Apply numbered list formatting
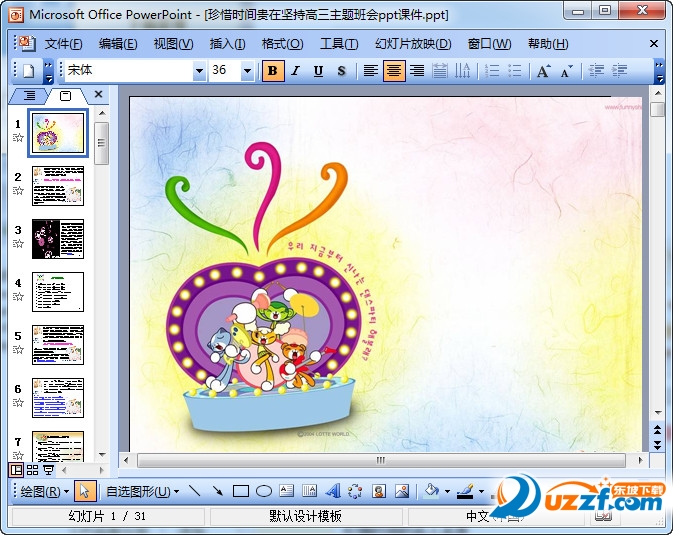Viewport: 673px width, 535px height. tap(491, 71)
